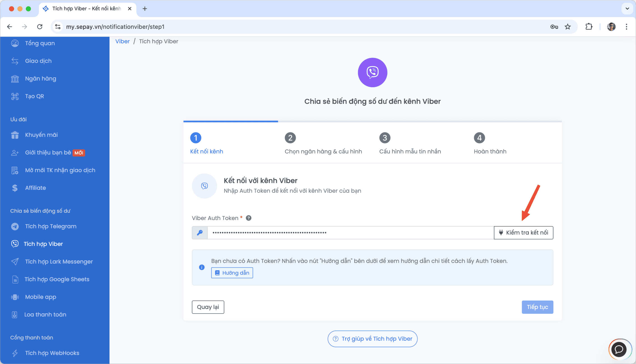Follow the Viber breadcrumb link
636x364 pixels.
tap(122, 41)
